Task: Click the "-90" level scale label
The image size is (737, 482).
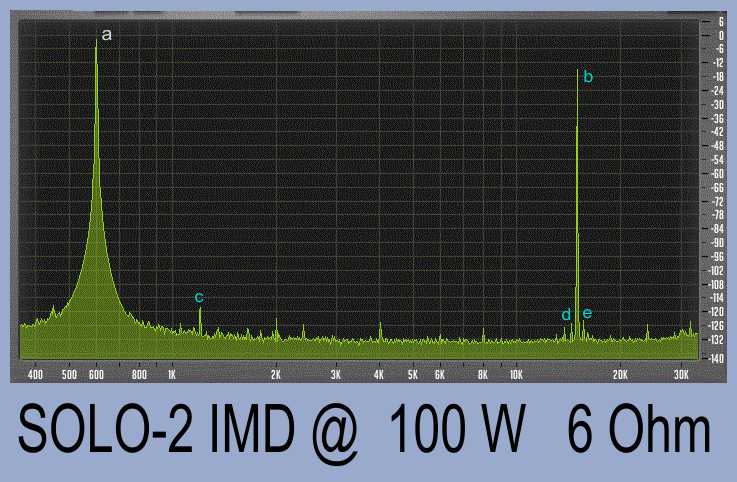Action: click(717, 243)
